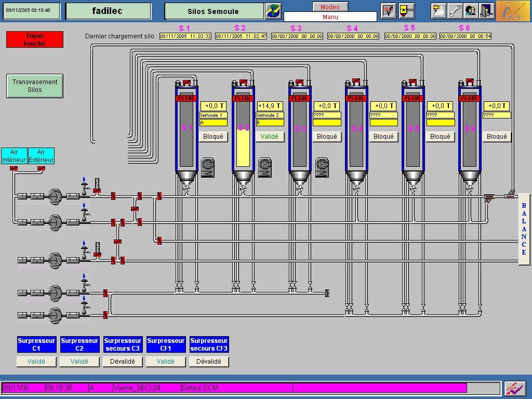Click the motor icon next to silo S1
Screen dimensions: 532x399
208,167
